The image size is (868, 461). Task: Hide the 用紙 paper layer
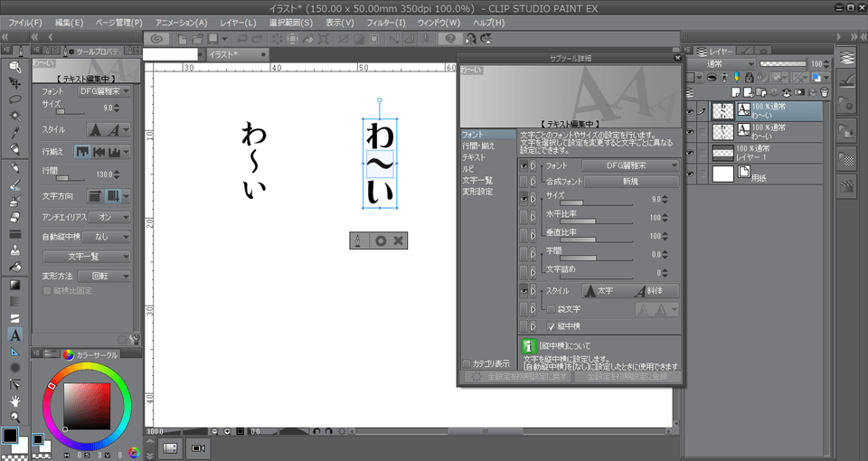(692, 174)
